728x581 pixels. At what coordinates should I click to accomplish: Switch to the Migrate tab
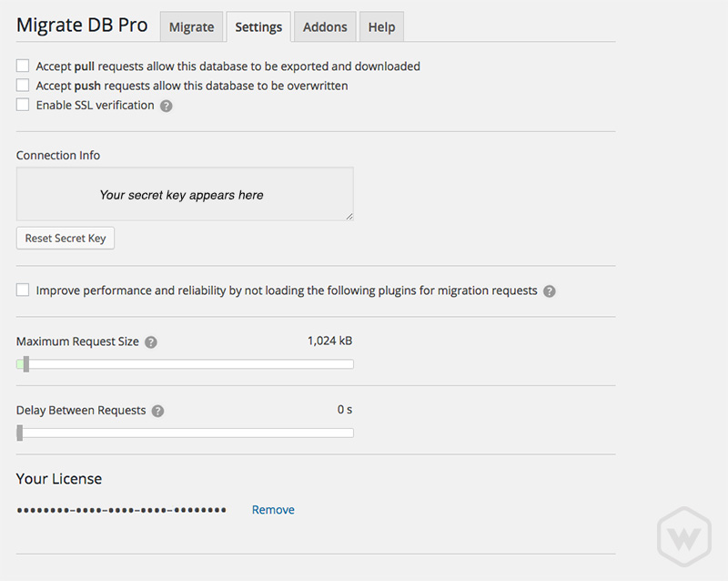click(x=192, y=27)
